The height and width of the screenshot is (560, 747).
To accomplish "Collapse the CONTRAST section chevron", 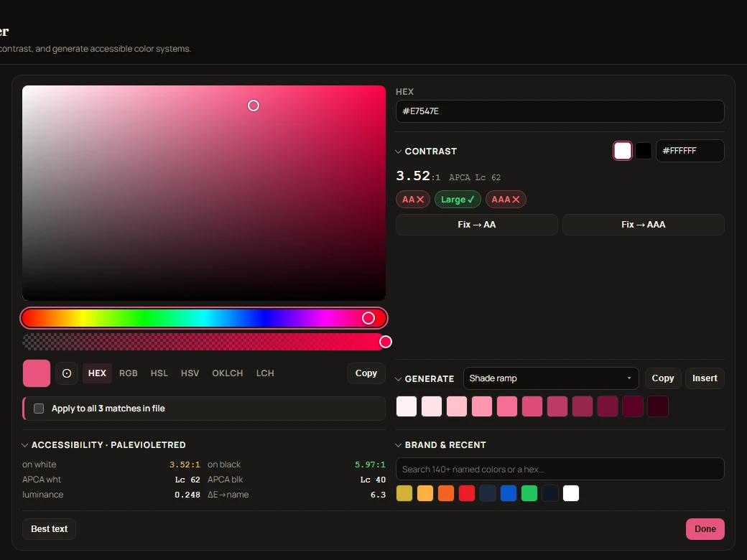I will (398, 151).
